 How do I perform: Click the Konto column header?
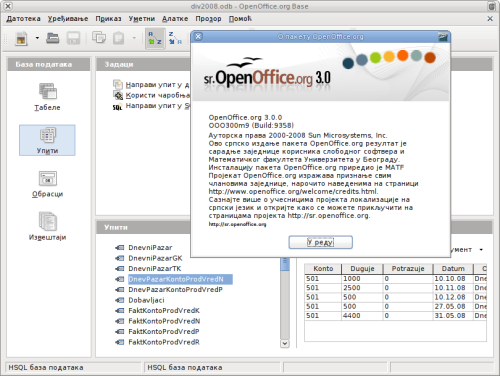[x=323, y=269]
